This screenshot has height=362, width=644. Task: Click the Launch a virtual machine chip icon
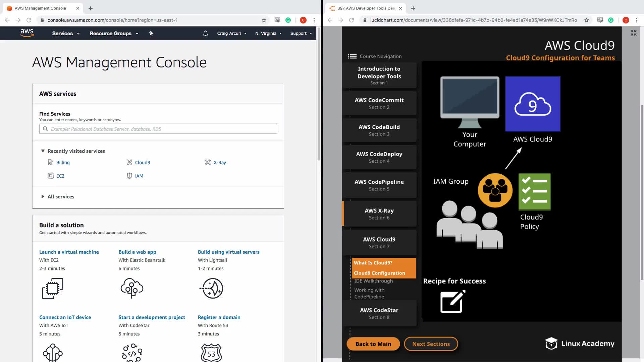52,288
